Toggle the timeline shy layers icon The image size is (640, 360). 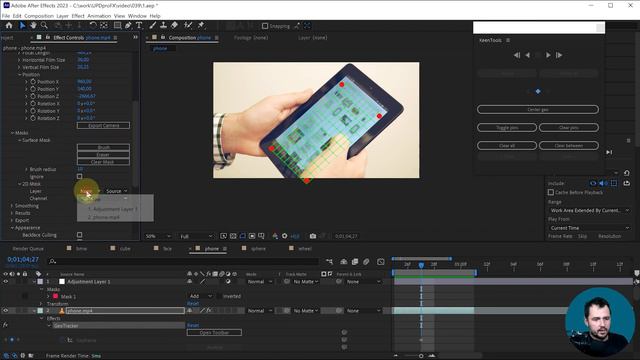344,262
